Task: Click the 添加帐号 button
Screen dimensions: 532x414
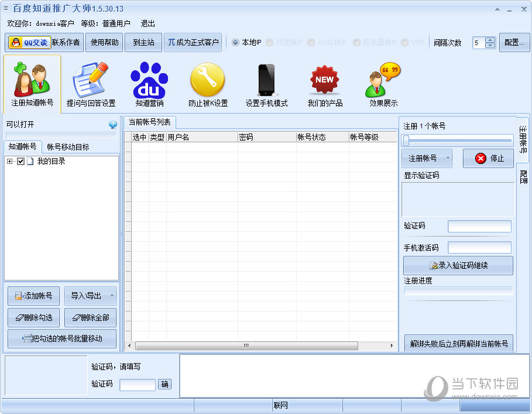Action: click(x=33, y=296)
